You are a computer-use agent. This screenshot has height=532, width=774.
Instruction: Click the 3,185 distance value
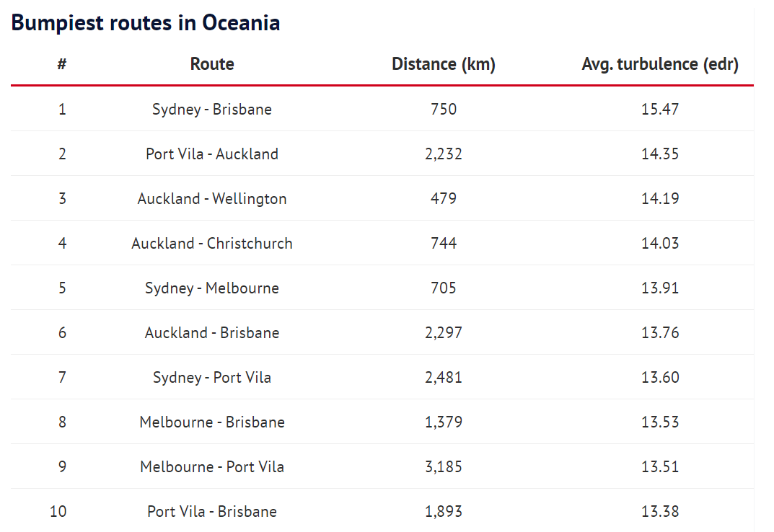[444, 467]
